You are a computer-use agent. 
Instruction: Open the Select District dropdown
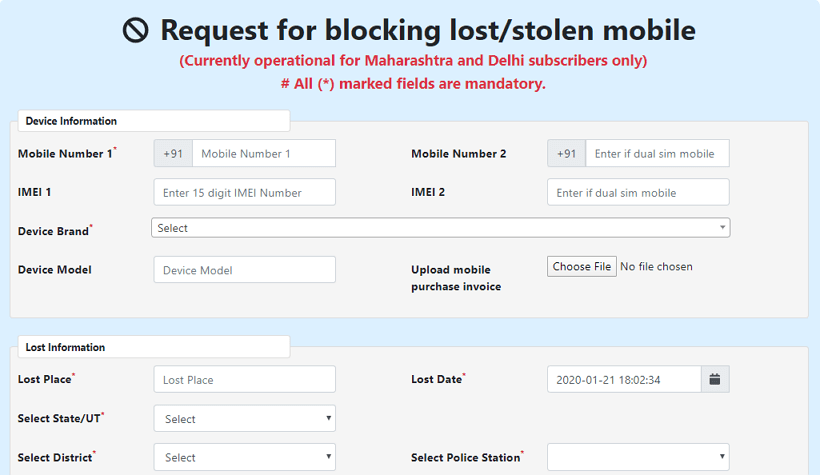244,458
